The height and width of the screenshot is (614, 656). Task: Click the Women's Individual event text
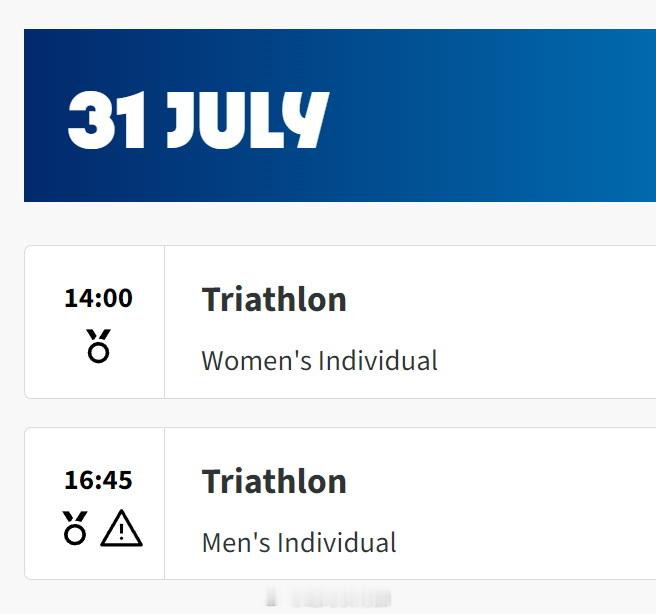click(319, 361)
